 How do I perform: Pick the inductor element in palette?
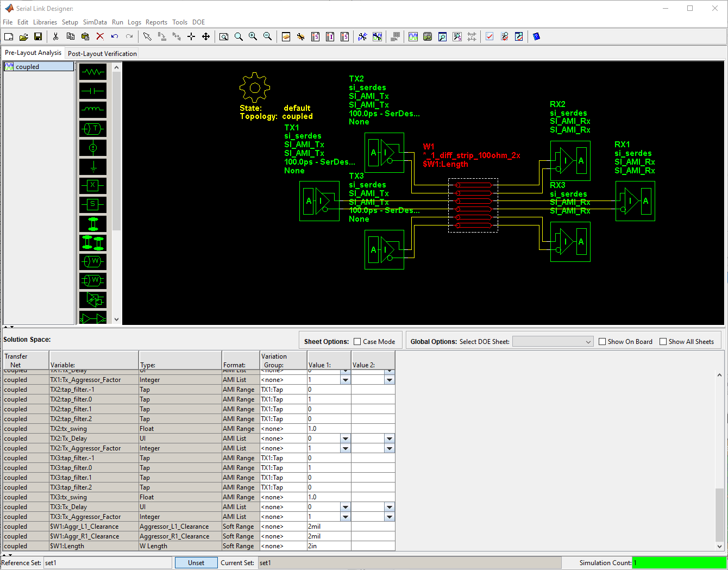[x=93, y=110]
